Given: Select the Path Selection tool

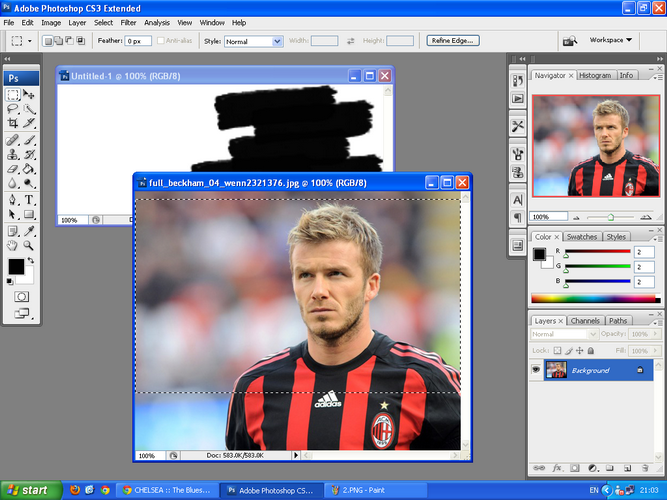Looking at the screenshot, I should [x=13, y=214].
